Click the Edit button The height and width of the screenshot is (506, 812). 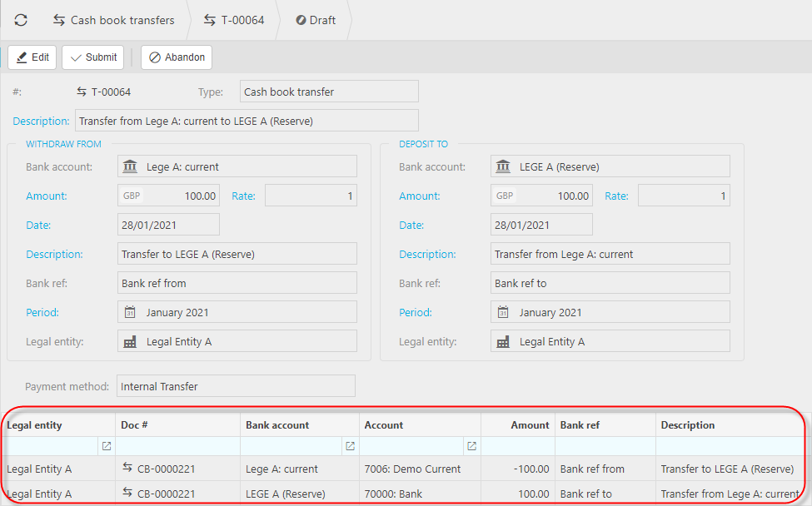click(32, 57)
